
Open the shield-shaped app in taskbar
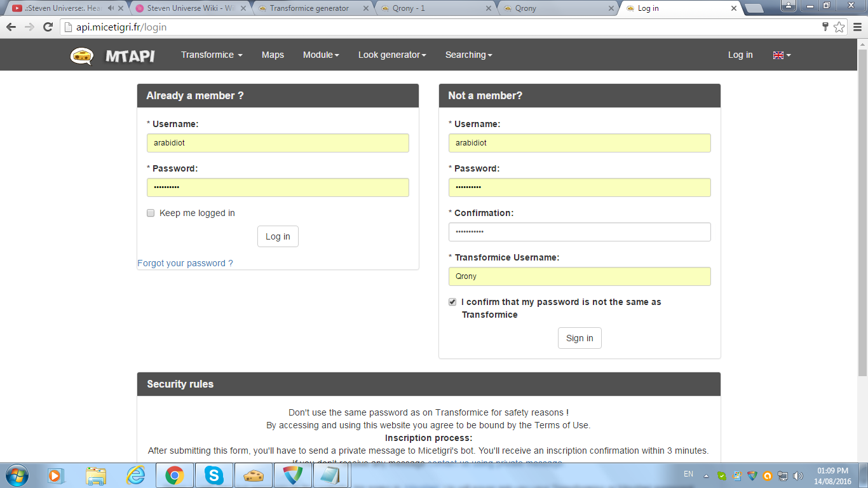(293, 475)
